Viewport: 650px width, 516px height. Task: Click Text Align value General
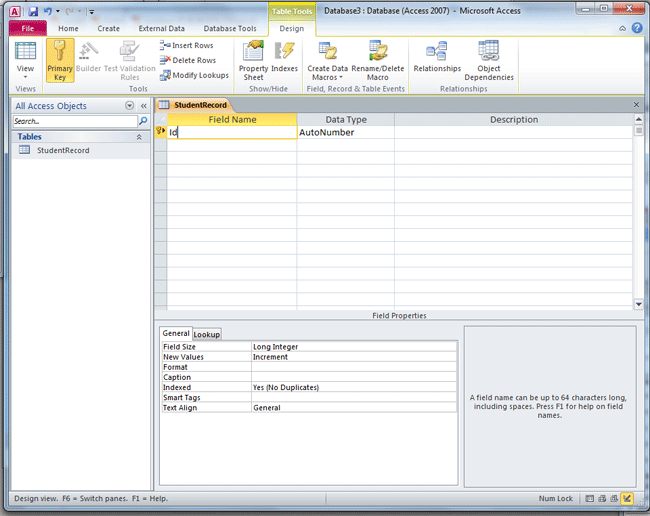[x=354, y=408]
